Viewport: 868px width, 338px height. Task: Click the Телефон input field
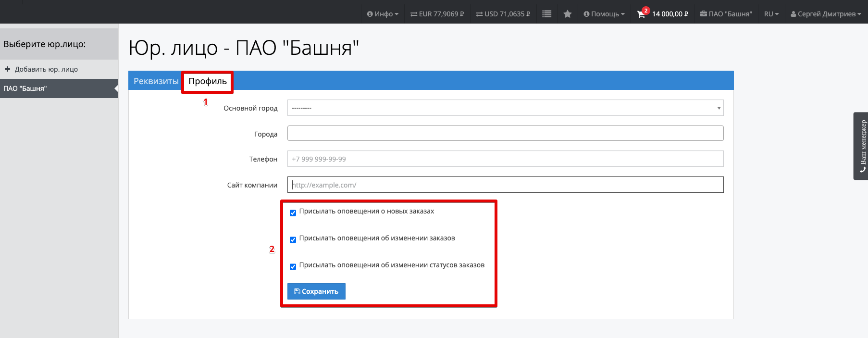pyautogui.click(x=505, y=159)
